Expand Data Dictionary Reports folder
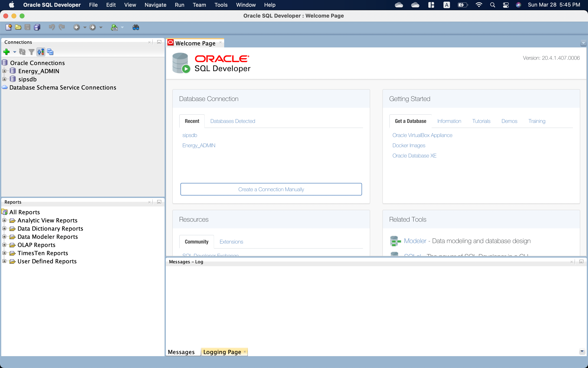Screen dimensions: 588x368 [4, 228]
